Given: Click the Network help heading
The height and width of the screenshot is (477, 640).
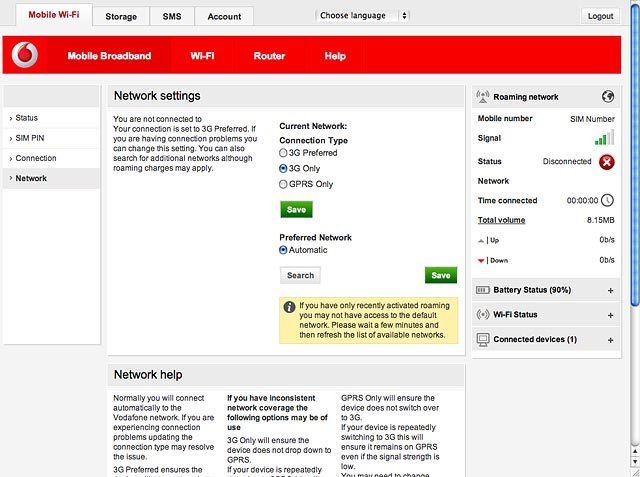Looking at the screenshot, I should pyautogui.click(x=148, y=375).
